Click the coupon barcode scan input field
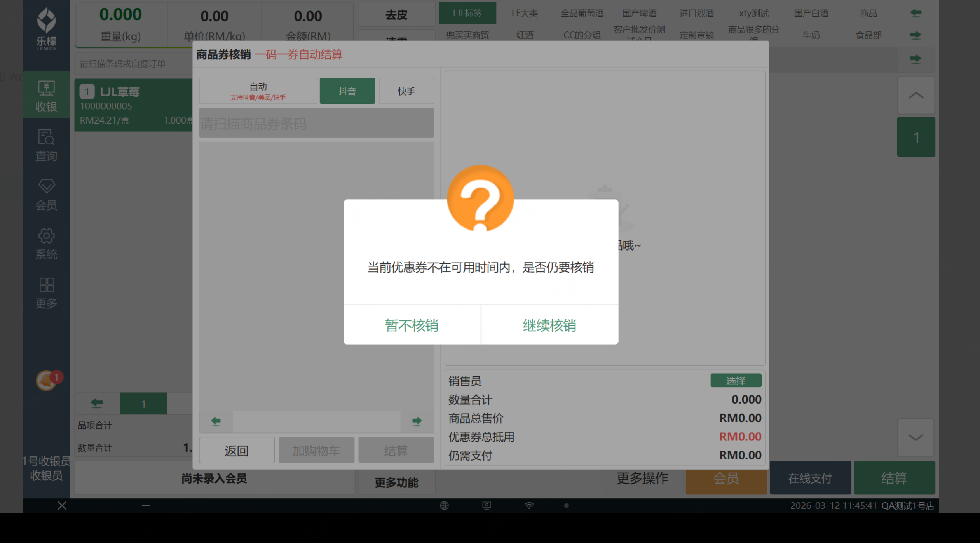 click(316, 124)
